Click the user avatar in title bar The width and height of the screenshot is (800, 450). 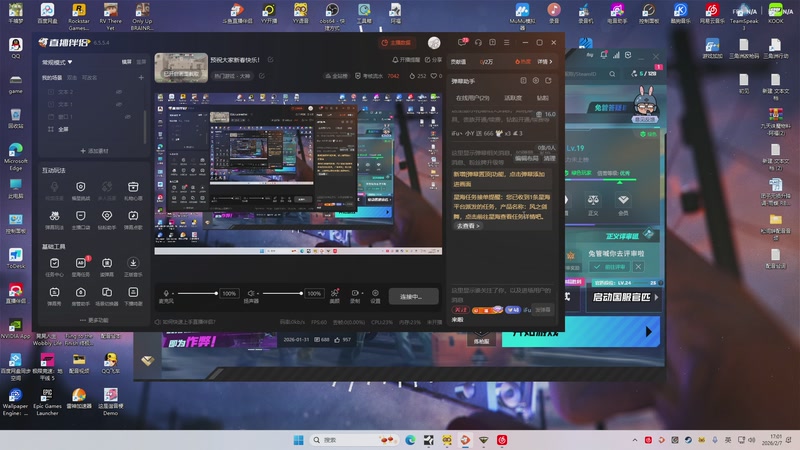coord(434,43)
